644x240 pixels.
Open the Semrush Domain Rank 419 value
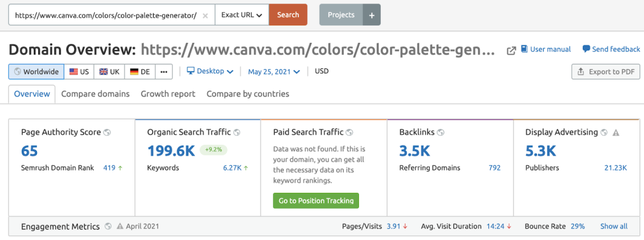click(x=109, y=168)
